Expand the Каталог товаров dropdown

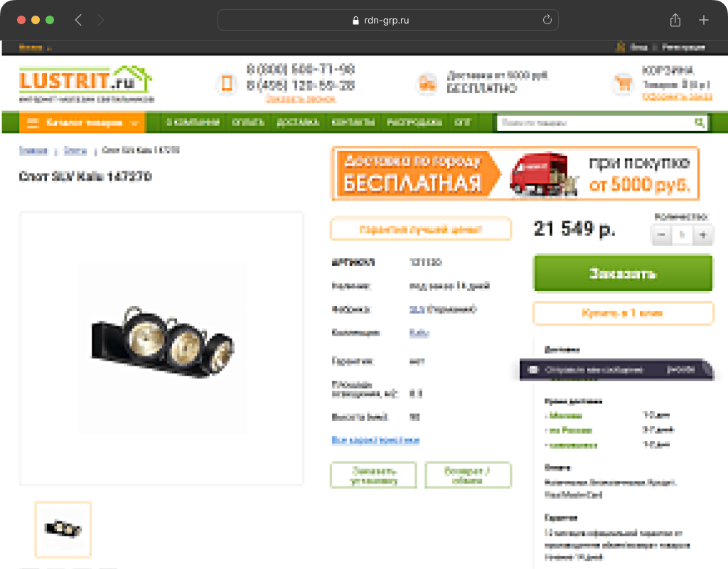click(82, 122)
